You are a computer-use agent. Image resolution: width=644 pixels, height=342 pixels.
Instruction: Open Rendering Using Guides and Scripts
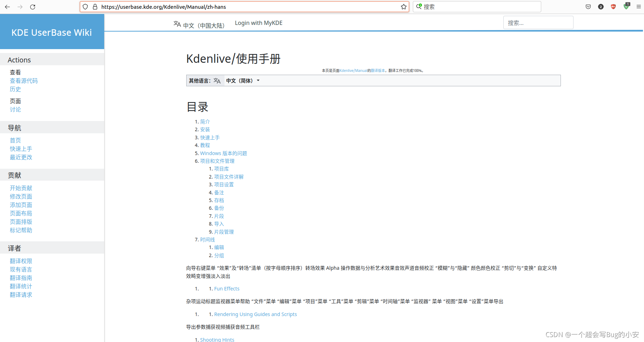[x=255, y=314]
